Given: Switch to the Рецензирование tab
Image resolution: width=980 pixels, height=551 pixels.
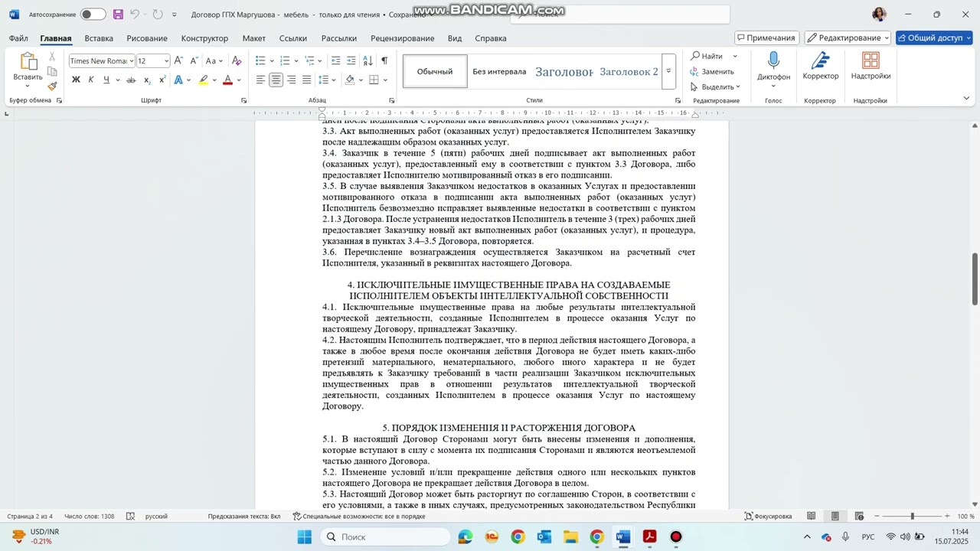Looking at the screenshot, I should coord(402,38).
